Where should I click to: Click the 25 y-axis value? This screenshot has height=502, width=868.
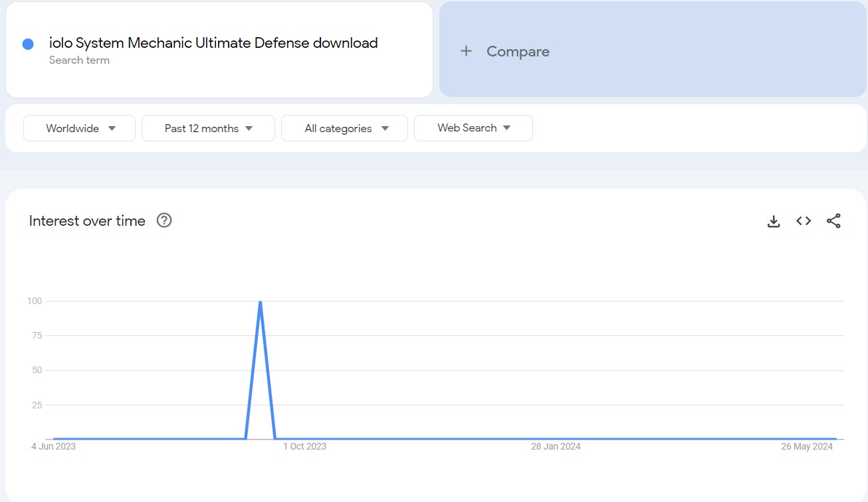(x=37, y=405)
